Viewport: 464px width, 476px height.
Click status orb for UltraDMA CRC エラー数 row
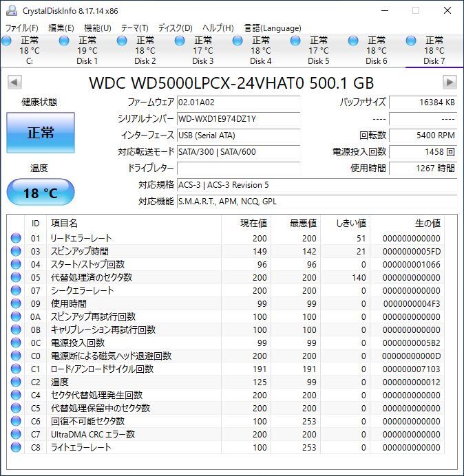(x=16, y=434)
